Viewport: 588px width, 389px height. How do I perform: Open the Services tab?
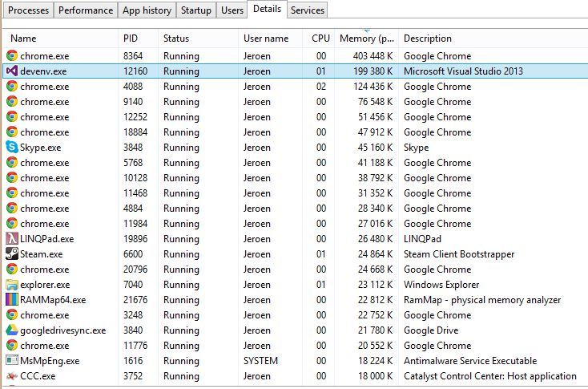coord(308,10)
